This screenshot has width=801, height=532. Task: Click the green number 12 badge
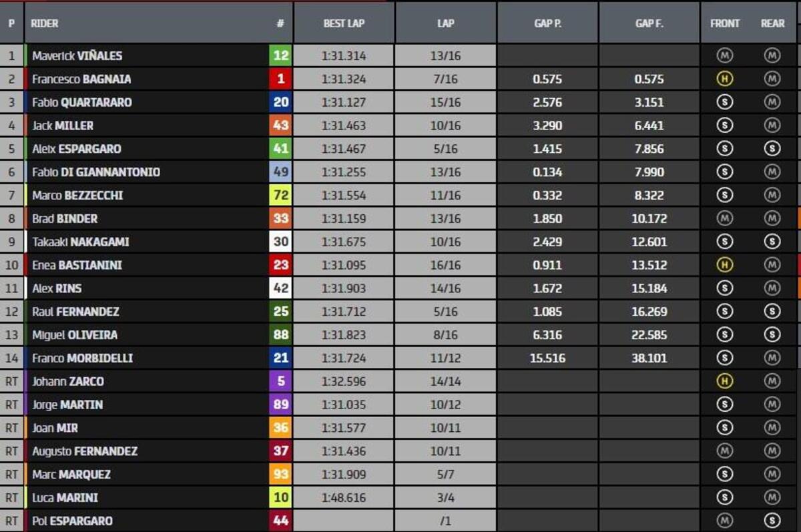click(x=280, y=56)
